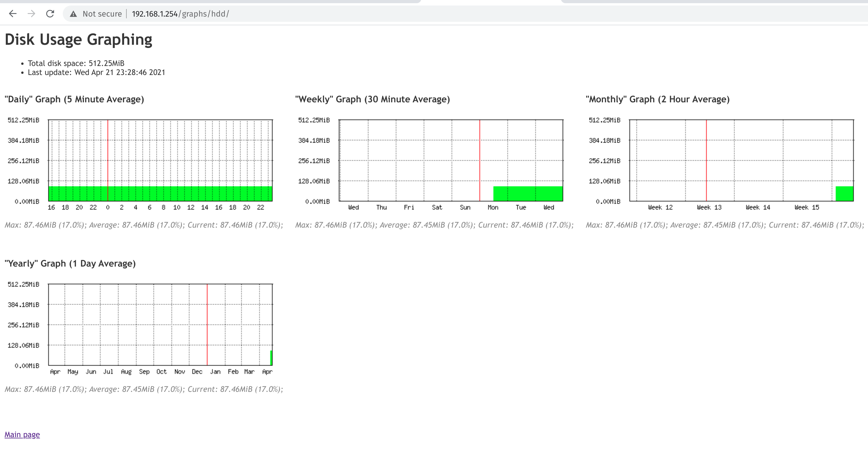The width and height of the screenshot is (868, 475).
Task: Reload the Disk Usage Graphing page
Action: (50, 14)
